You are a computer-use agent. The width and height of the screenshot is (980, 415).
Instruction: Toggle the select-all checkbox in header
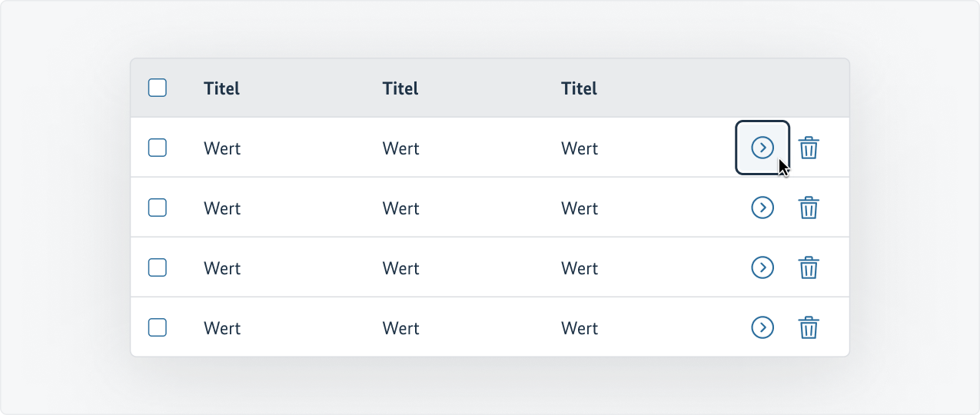[x=158, y=88]
